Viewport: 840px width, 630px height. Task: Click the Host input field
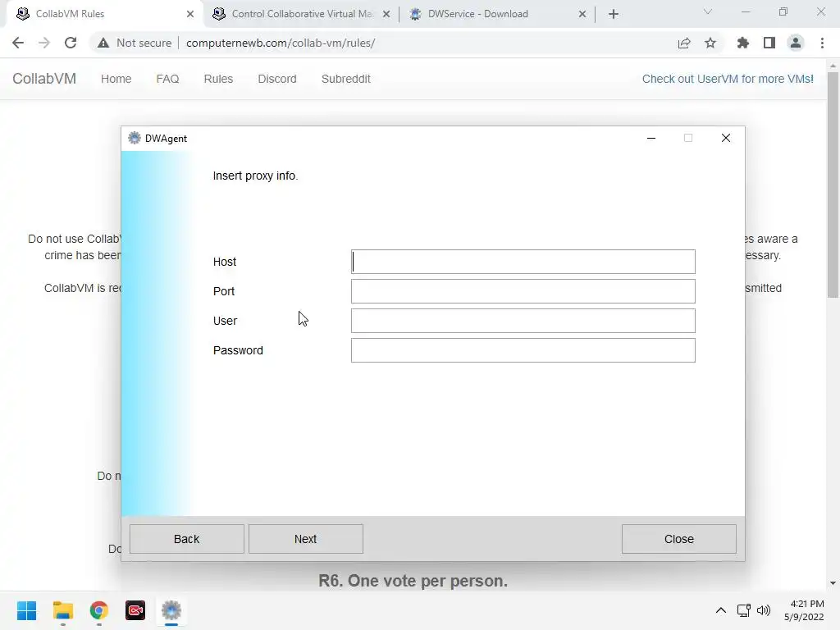point(523,262)
